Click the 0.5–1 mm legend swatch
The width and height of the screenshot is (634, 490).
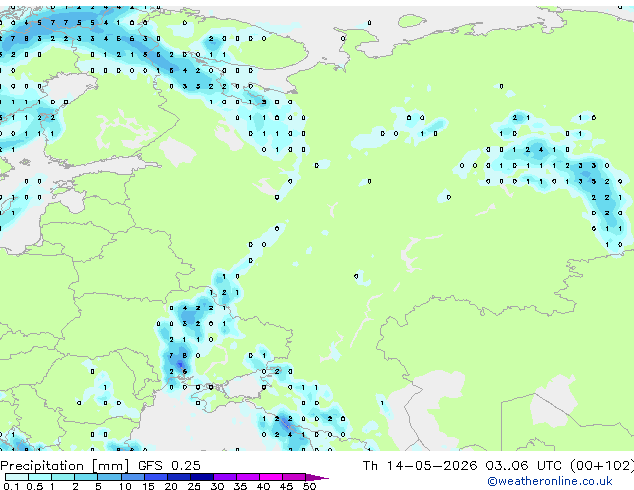[40, 477]
